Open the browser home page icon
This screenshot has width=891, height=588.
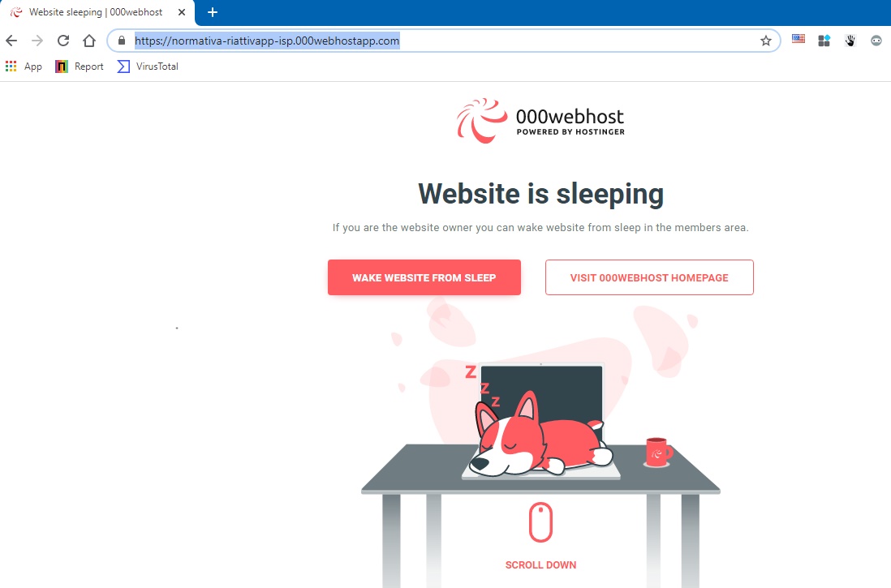click(89, 41)
